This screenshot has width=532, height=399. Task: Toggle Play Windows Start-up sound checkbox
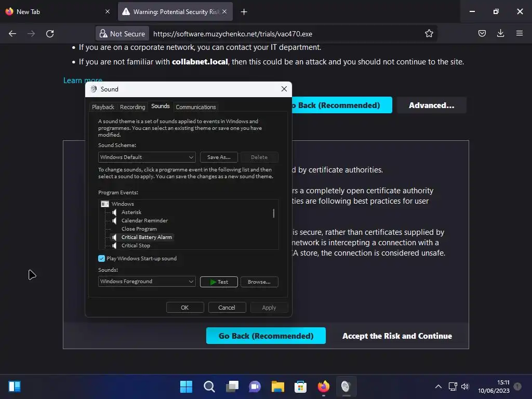pyautogui.click(x=101, y=259)
